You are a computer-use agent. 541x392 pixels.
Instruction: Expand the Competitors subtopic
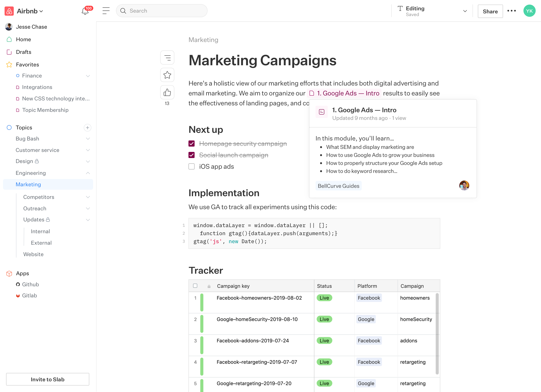pyautogui.click(x=88, y=197)
